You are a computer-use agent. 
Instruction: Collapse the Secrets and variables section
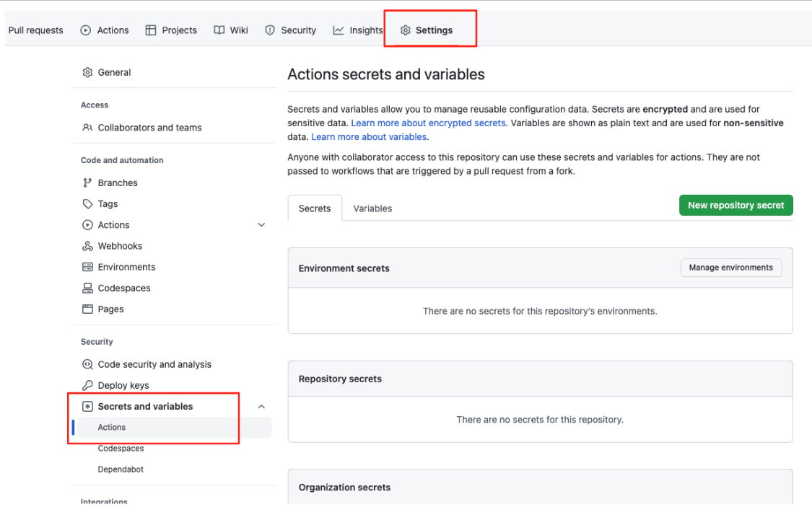pos(261,406)
